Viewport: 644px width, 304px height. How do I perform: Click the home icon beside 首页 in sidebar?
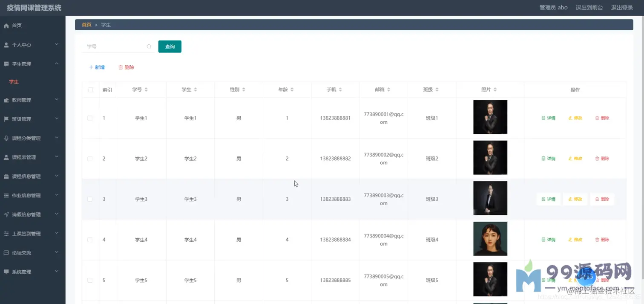point(6,26)
